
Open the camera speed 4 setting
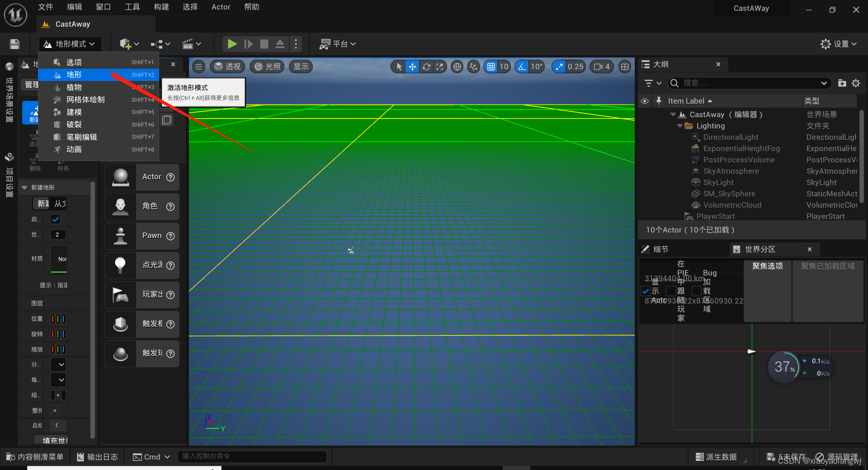click(x=602, y=66)
